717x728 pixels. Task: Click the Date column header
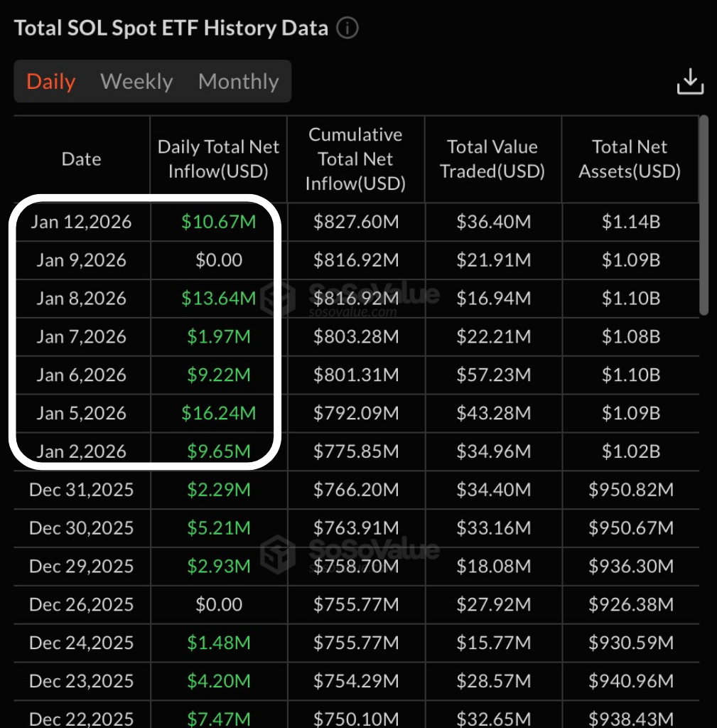coord(82,159)
